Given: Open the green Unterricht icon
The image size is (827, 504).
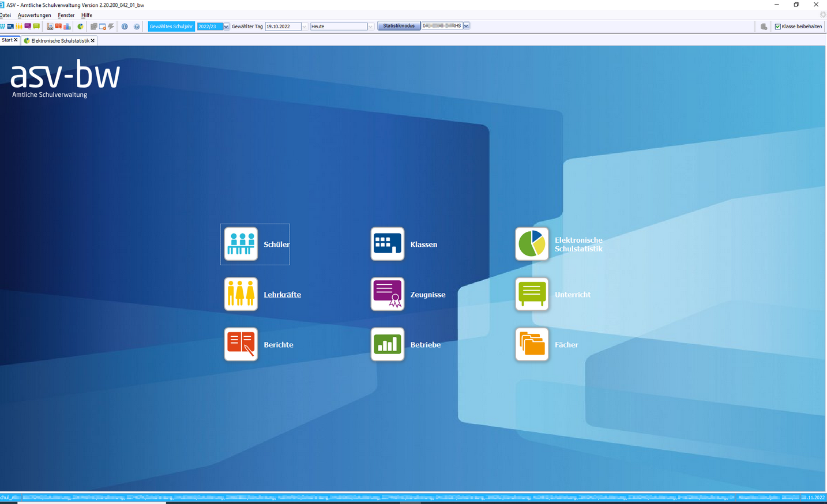Looking at the screenshot, I should pyautogui.click(x=531, y=294).
